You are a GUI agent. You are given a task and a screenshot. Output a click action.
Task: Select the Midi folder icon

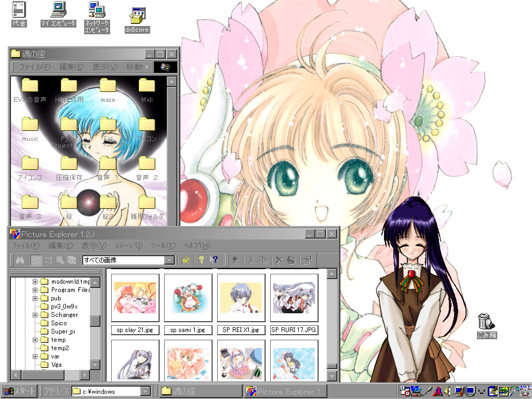pyautogui.click(x=147, y=90)
